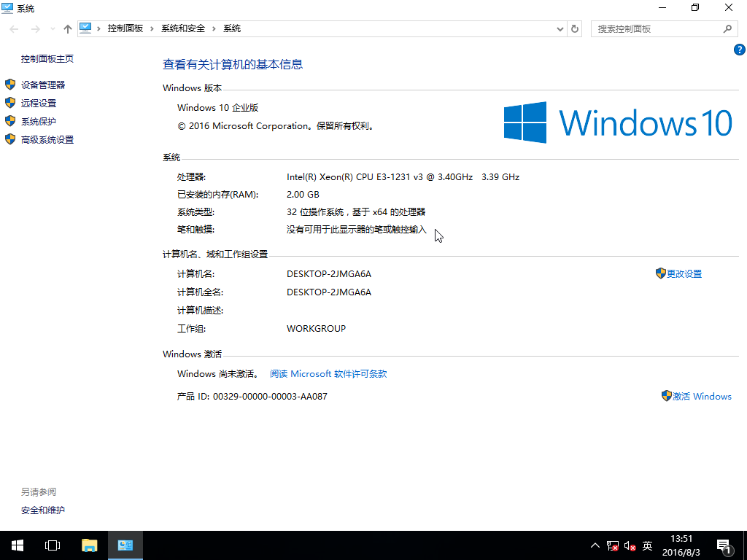
Task: Click the 激活 Windows link
Action: [x=701, y=397]
